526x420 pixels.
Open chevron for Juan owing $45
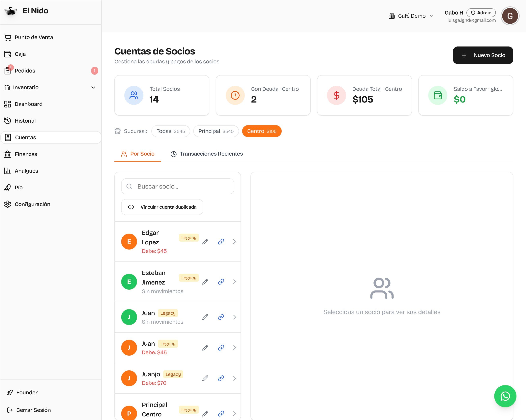coord(234,347)
